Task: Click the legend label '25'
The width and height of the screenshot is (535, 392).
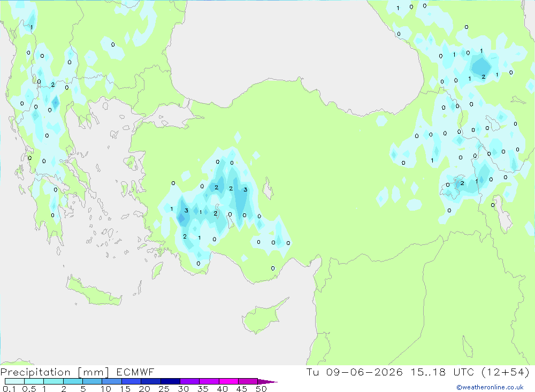Action: (164, 389)
